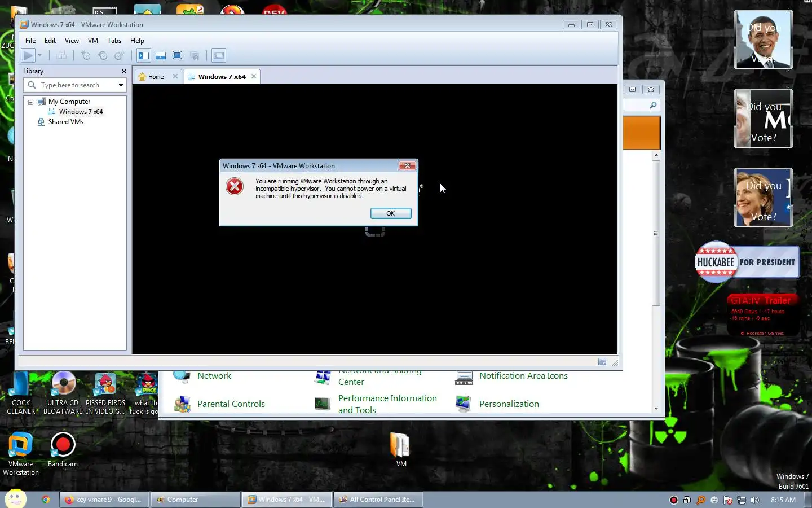This screenshot has width=812, height=508.
Task: Open Network in Control Panel window
Action: coord(214,376)
